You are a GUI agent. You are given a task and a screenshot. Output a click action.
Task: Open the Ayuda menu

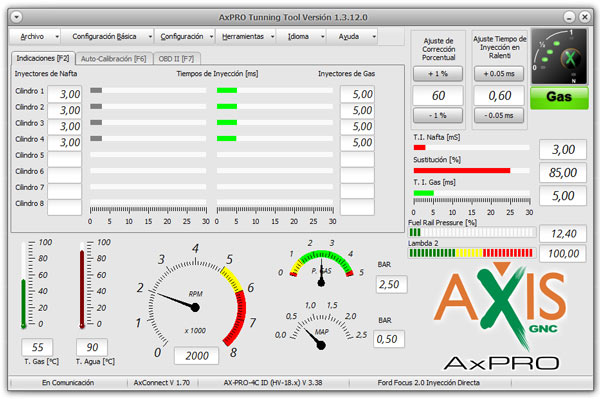[x=349, y=36]
